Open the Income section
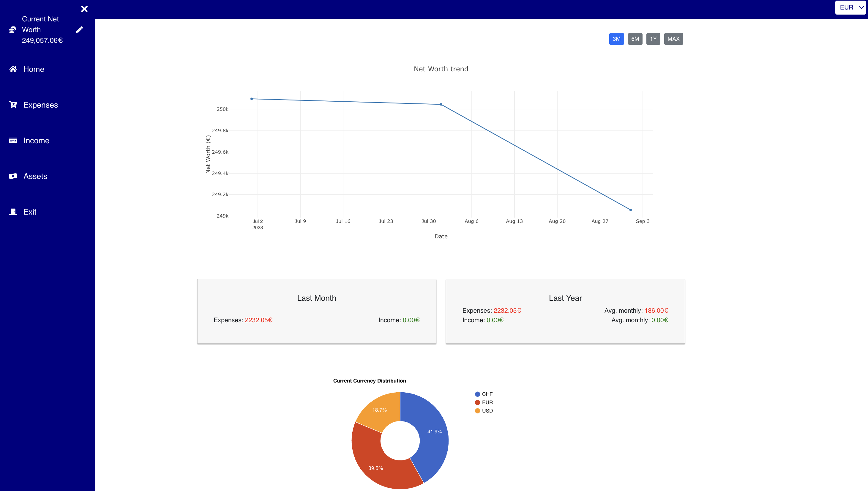 (37, 141)
